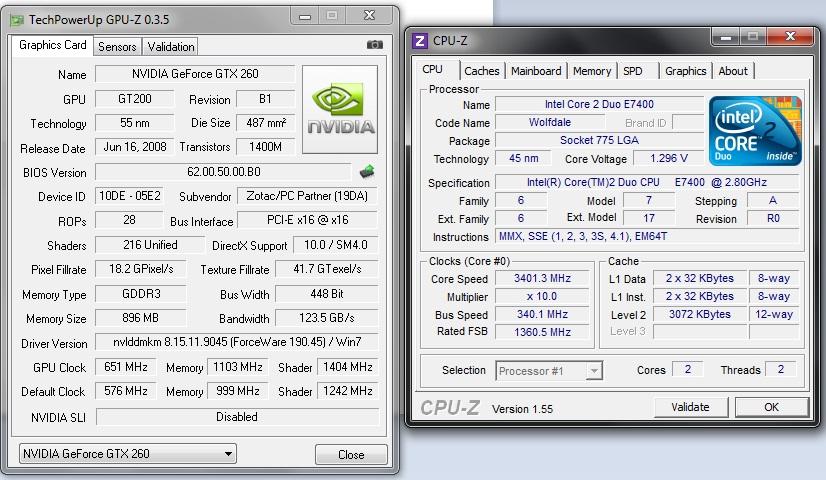The width and height of the screenshot is (826, 480).
Task: Open the Mainboard tab in CPU-Z
Action: pyautogui.click(x=536, y=71)
